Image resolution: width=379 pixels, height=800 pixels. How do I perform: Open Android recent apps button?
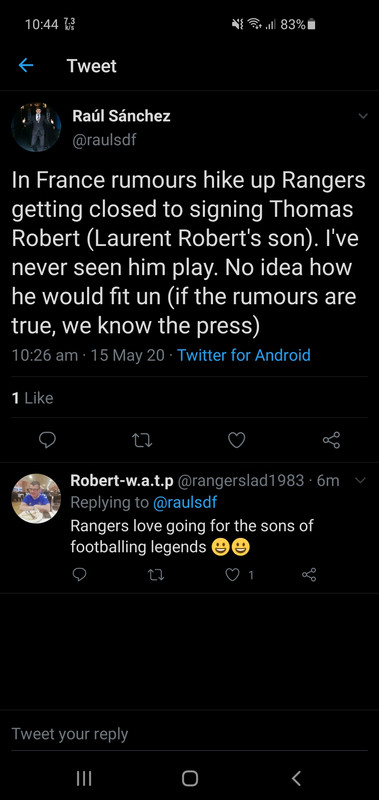click(x=84, y=778)
